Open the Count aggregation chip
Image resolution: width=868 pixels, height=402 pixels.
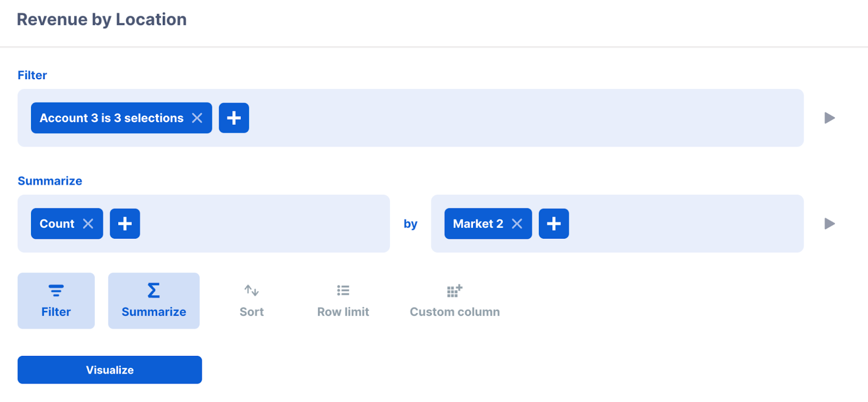[57, 224]
